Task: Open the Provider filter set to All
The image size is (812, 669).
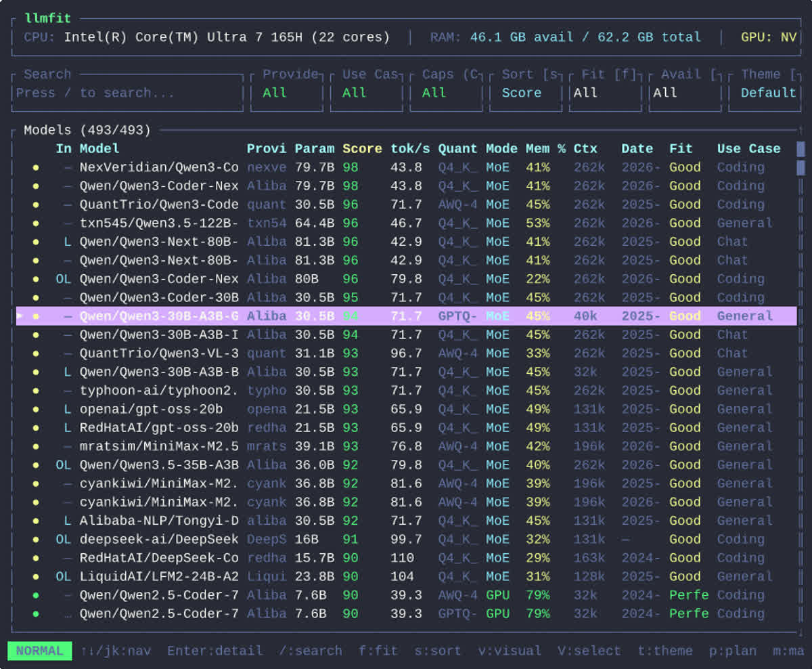Action: (287, 93)
